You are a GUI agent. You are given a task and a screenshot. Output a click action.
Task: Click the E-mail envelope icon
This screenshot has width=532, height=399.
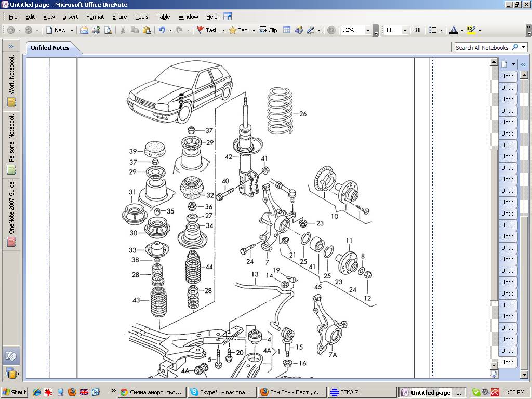[x=84, y=30]
